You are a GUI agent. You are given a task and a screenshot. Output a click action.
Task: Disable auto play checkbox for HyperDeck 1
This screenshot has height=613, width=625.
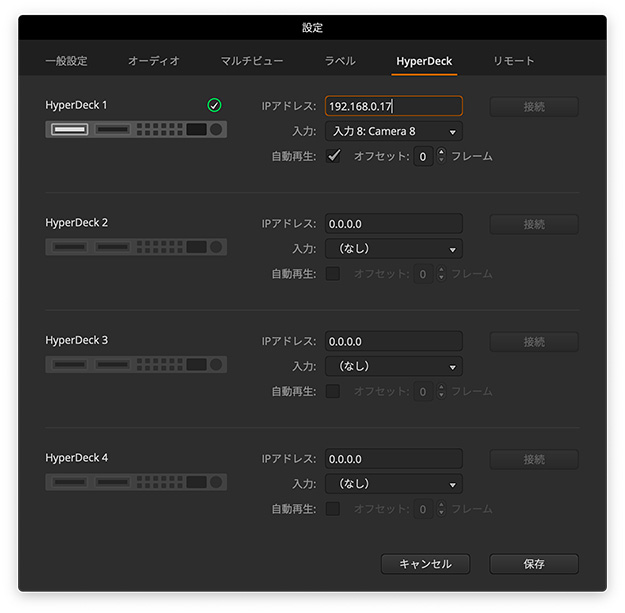[x=333, y=156]
